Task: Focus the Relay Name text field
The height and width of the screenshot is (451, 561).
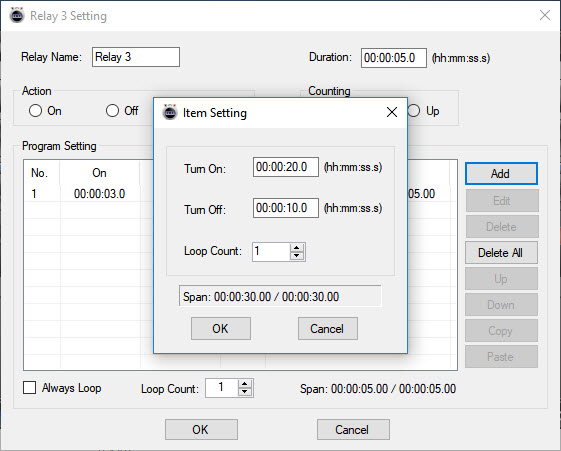Action: tap(136, 57)
